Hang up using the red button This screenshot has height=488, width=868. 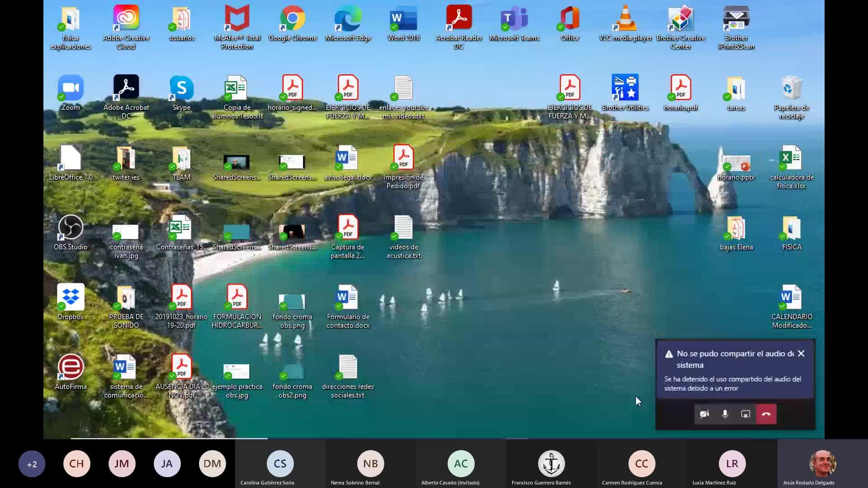[x=766, y=414]
